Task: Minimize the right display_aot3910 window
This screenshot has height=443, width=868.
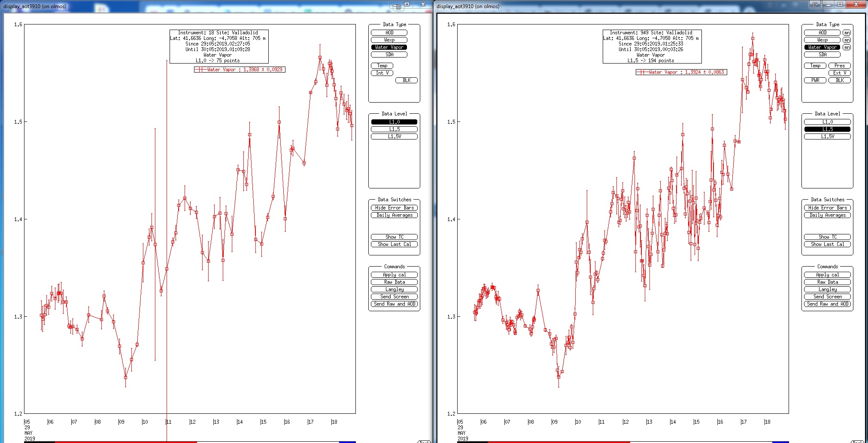Action: (828, 4)
